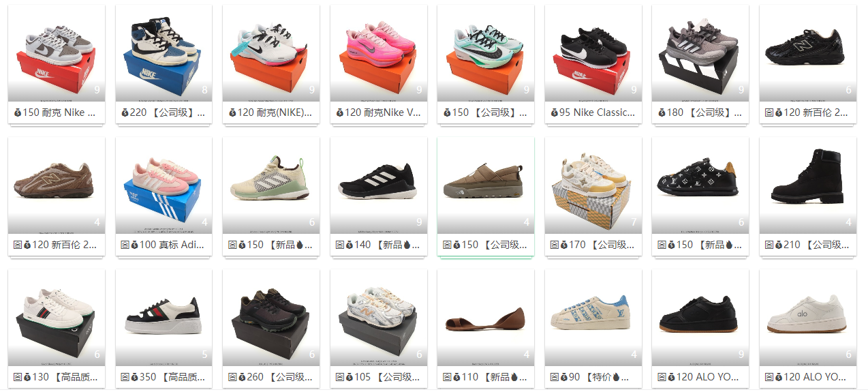Click the money bag icon before '95 Nike Classic...'
Screen dimensions: 868x392
click(x=554, y=112)
